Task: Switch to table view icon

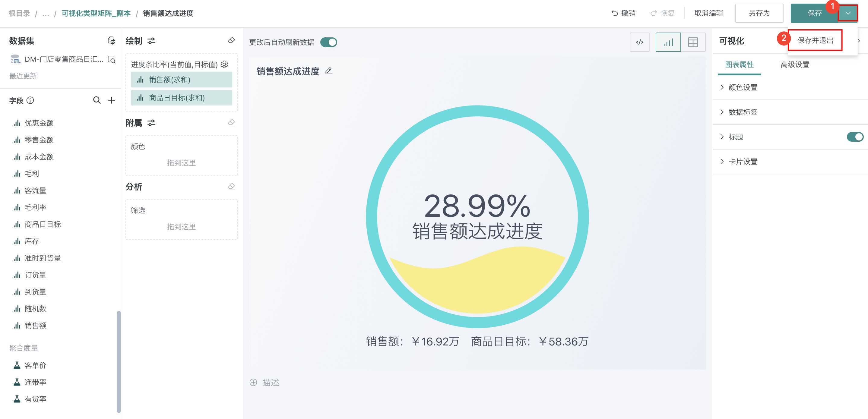Action: (x=693, y=42)
